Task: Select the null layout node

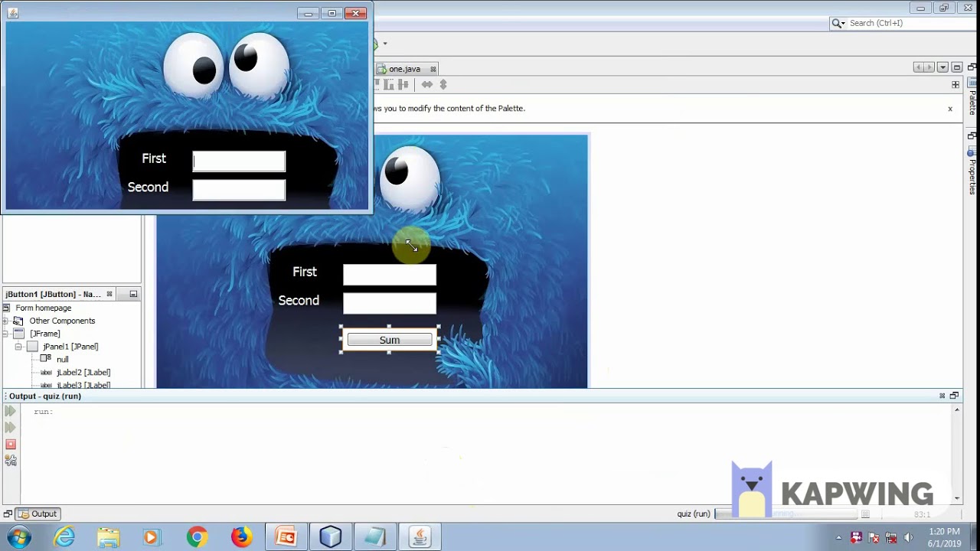Action: coord(62,360)
